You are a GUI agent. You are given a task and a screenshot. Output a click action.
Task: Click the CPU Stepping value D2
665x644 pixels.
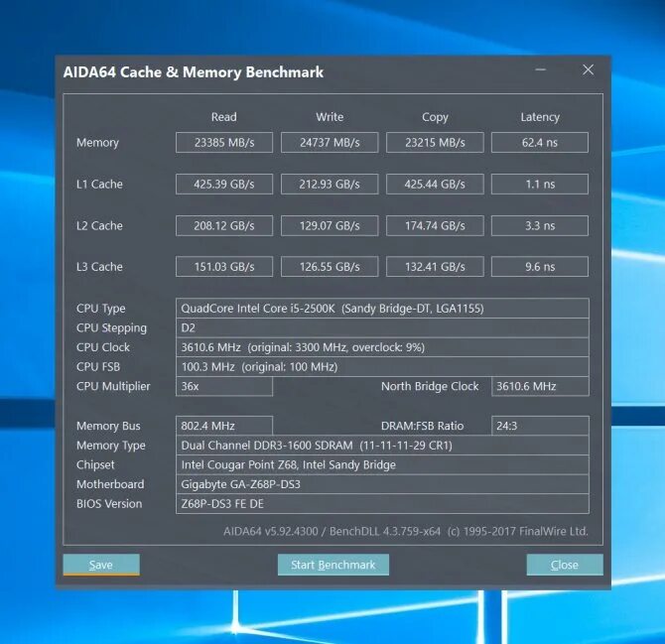click(x=382, y=327)
